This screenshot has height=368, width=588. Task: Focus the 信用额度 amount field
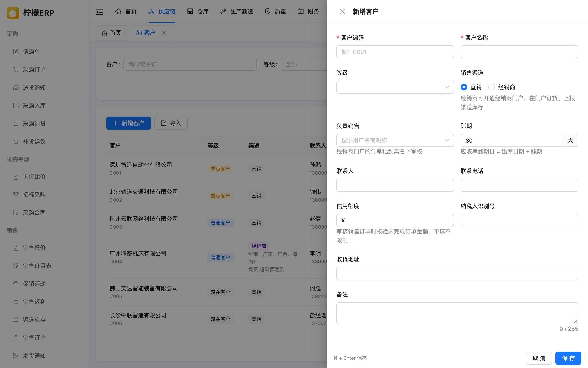pos(395,220)
